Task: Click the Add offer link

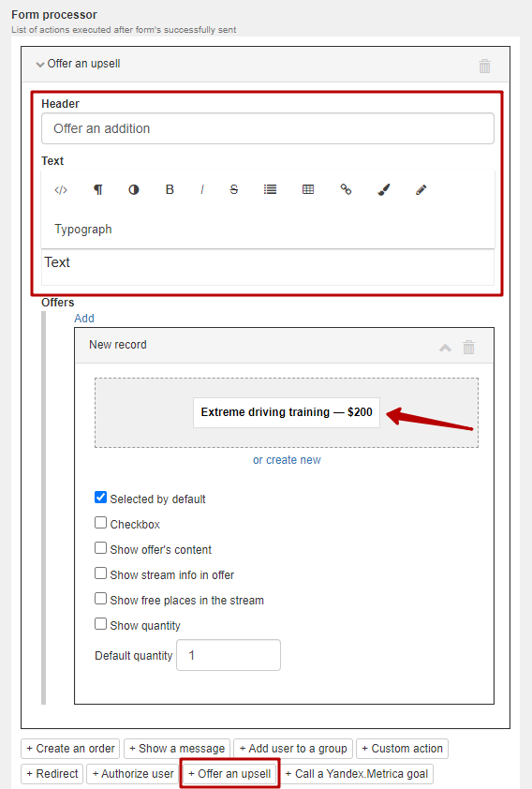Action: (84, 318)
